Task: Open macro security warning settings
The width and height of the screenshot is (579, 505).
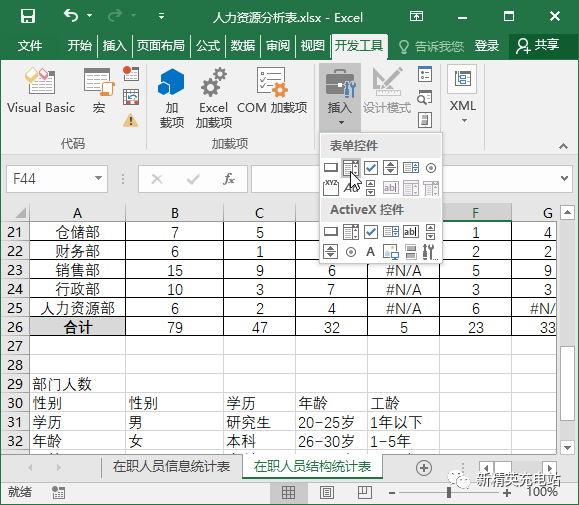Action: tap(131, 120)
